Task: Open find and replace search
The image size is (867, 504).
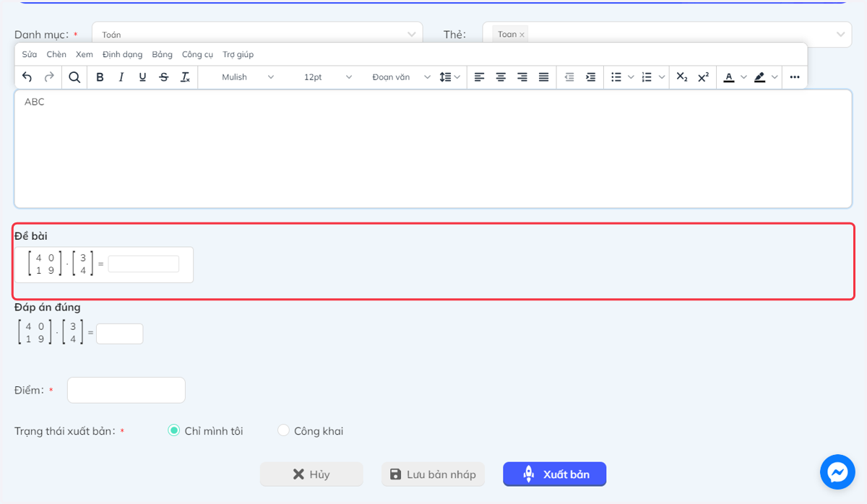Action: (74, 77)
